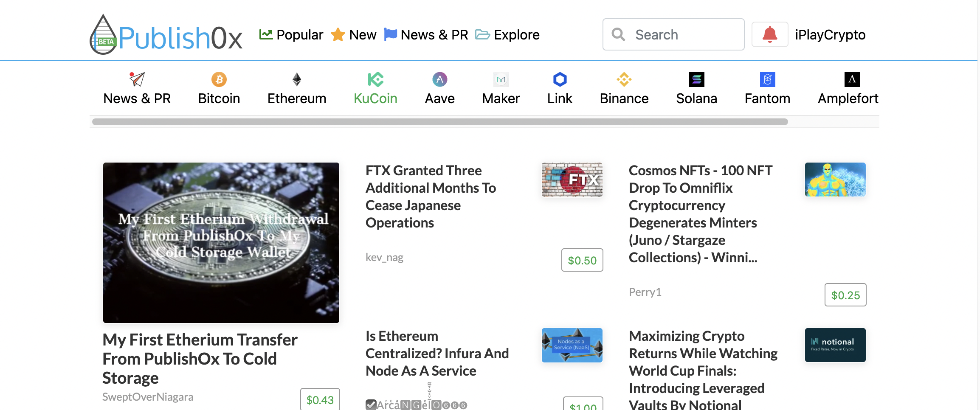Click the Search input field

pyautogui.click(x=673, y=34)
